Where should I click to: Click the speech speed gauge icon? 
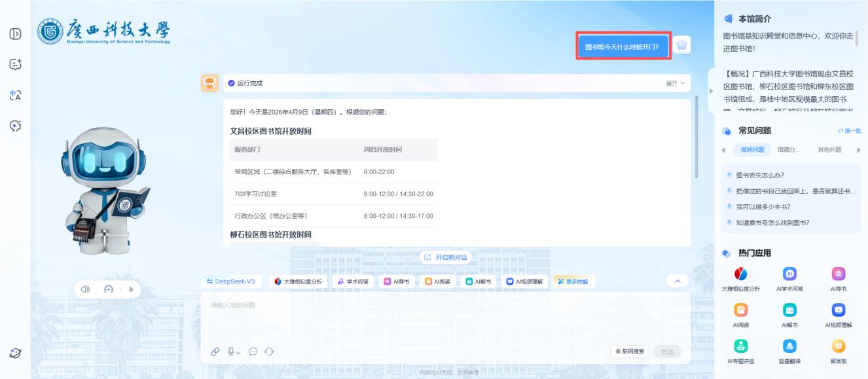pos(109,289)
